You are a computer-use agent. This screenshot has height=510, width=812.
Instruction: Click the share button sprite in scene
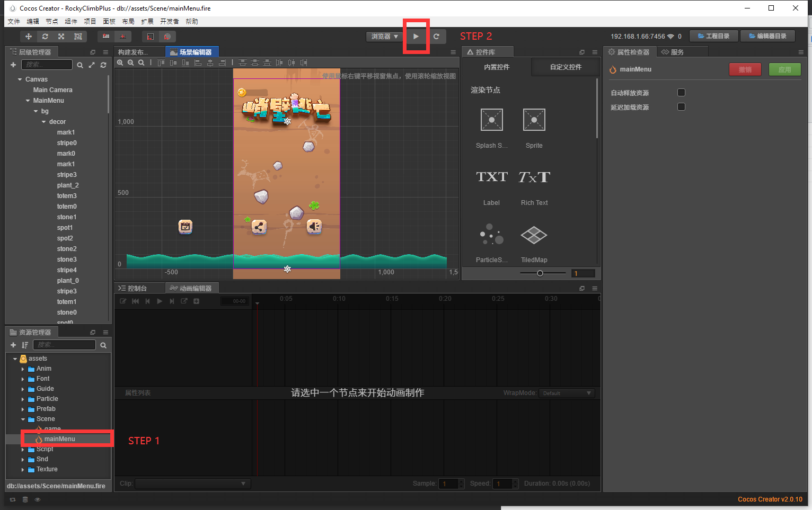click(259, 227)
